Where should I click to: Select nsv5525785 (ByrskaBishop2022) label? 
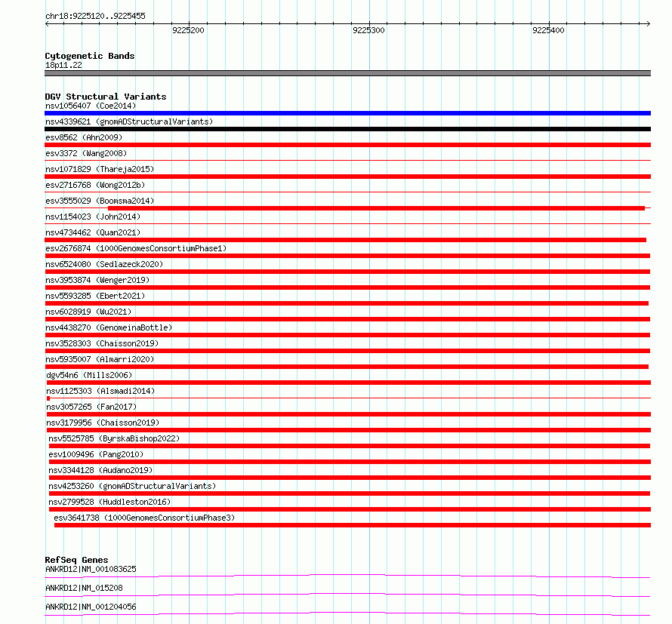point(114,438)
